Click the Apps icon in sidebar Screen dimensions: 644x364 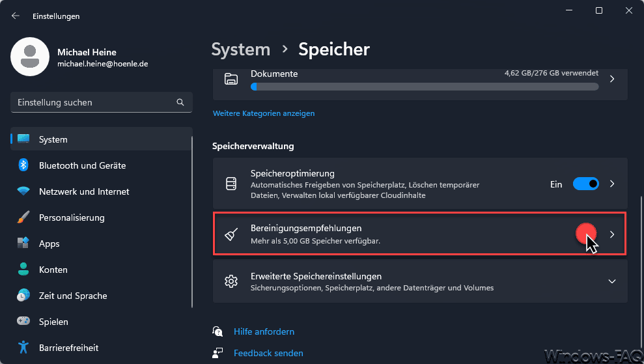pyautogui.click(x=23, y=244)
